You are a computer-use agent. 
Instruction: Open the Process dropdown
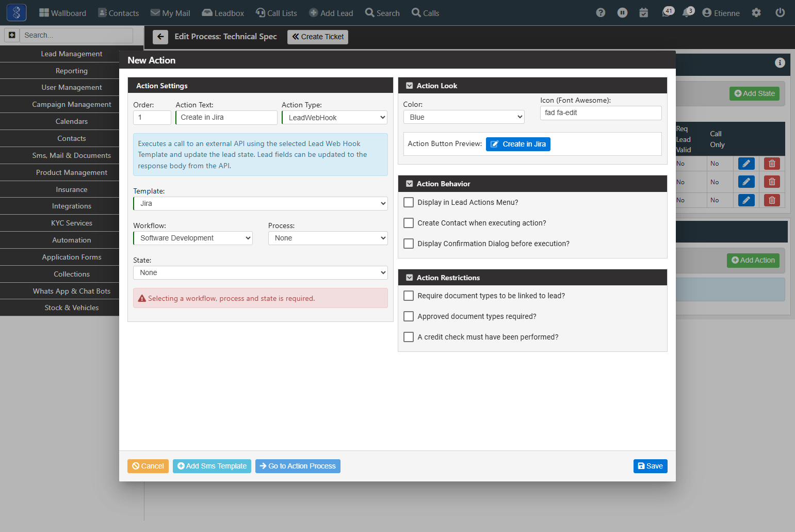click(x=328, y=238)
